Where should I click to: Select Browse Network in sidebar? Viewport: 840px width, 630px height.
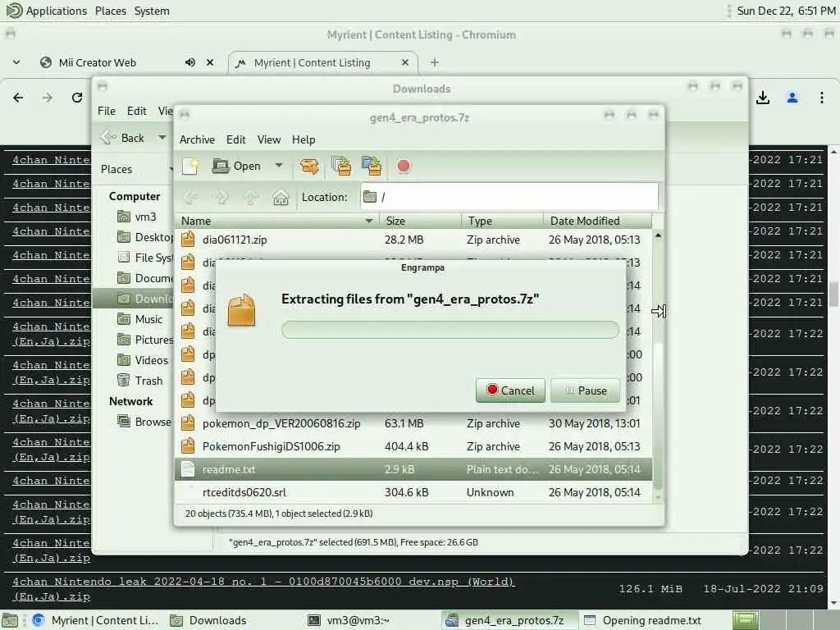click(x=144, y=422)
